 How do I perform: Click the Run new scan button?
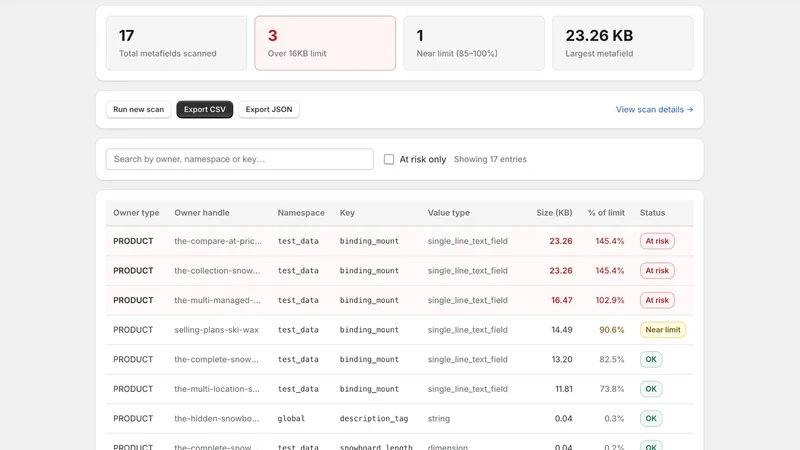[x=138, y=109]
